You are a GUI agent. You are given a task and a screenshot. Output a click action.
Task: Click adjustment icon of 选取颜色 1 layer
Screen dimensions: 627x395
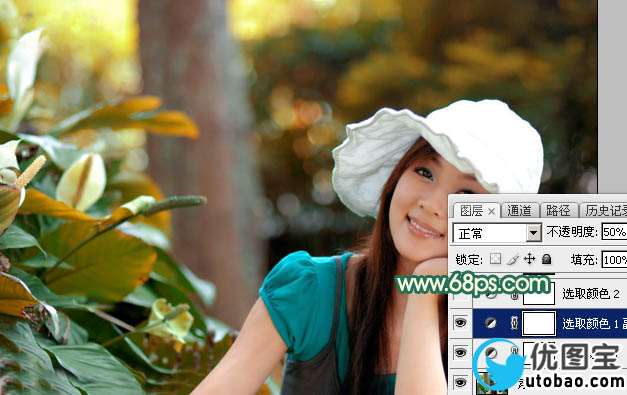491,323
